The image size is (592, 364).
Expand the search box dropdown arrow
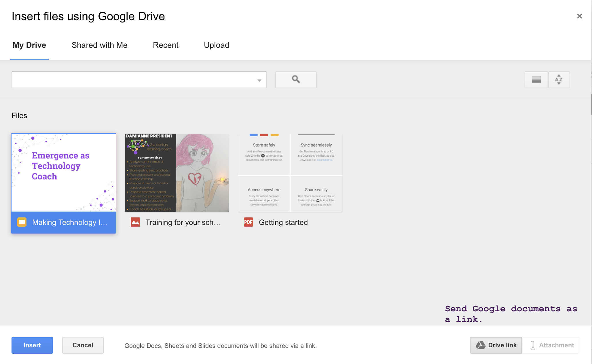coord(259,80)
